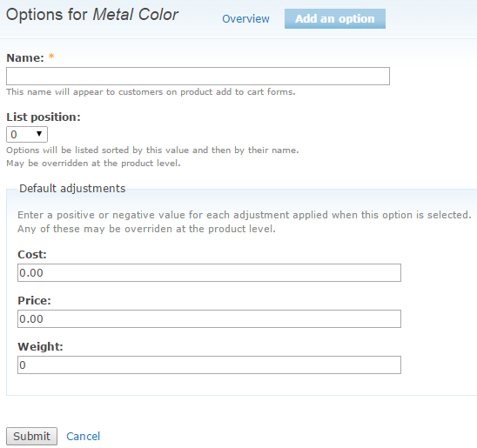Focus the Name text field
Viewport: 477px width, 448px height.
(198, 76)
